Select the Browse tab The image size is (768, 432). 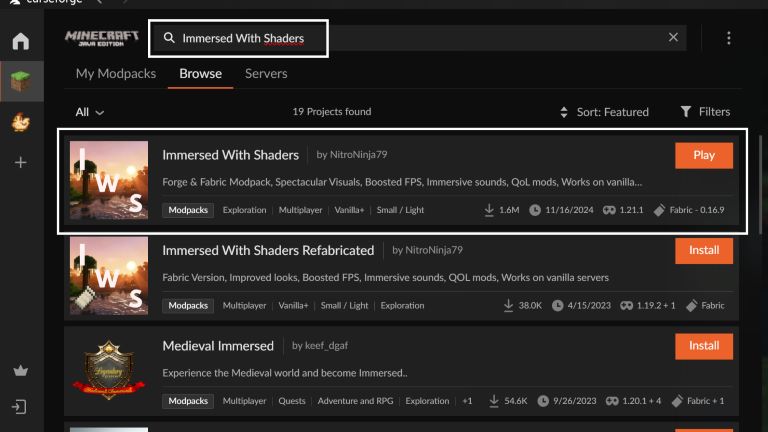200,73
